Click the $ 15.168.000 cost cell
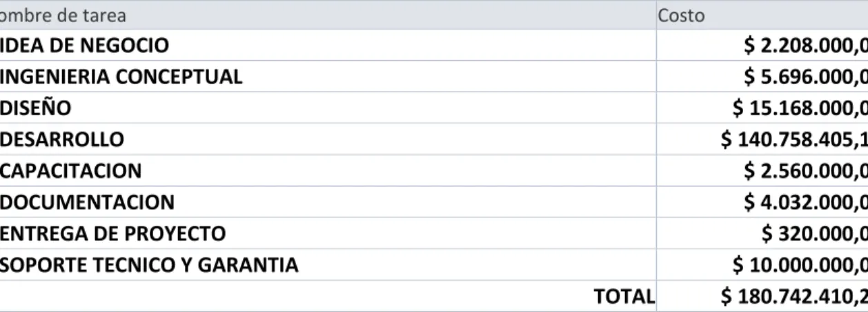Image resolution: width=868 pixels, height=312 pixels. [762, 108]
